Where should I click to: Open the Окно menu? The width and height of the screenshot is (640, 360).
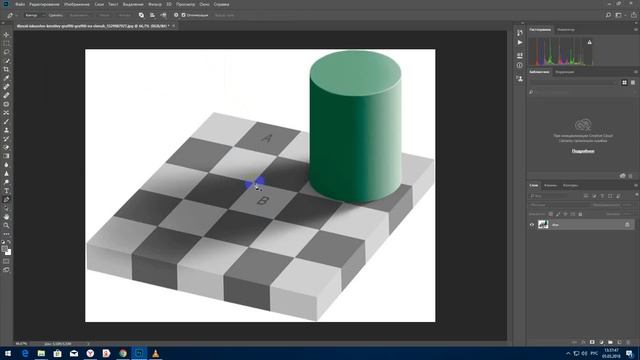204,4
